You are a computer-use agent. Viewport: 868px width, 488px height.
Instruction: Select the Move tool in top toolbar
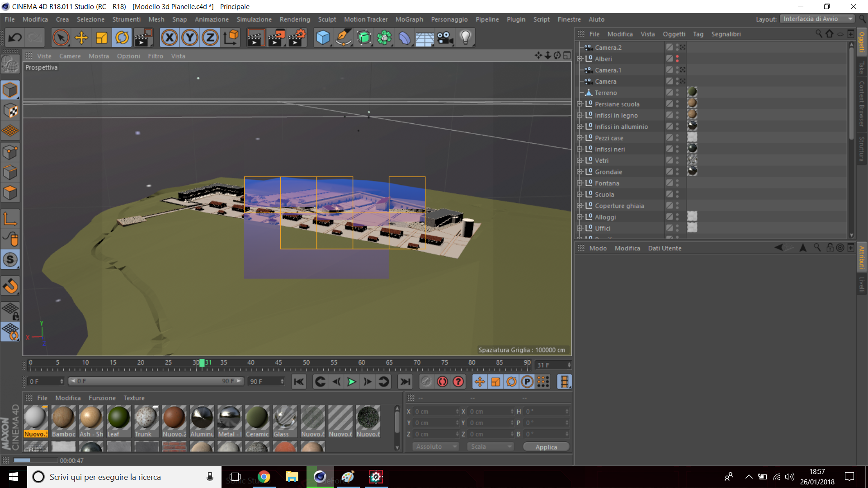pyautogui.click(x=81, y=38)
